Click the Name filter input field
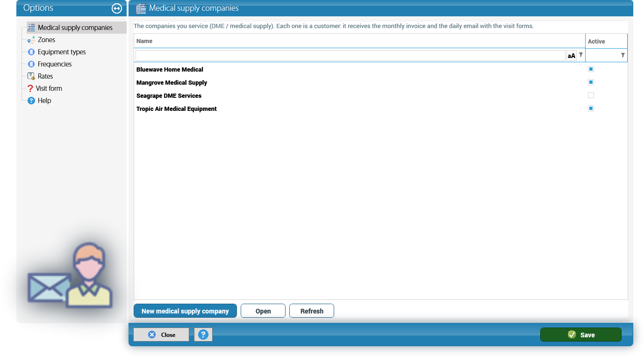Image resolution: width=644 pixels, height=357 pixels. pos(350,56)
